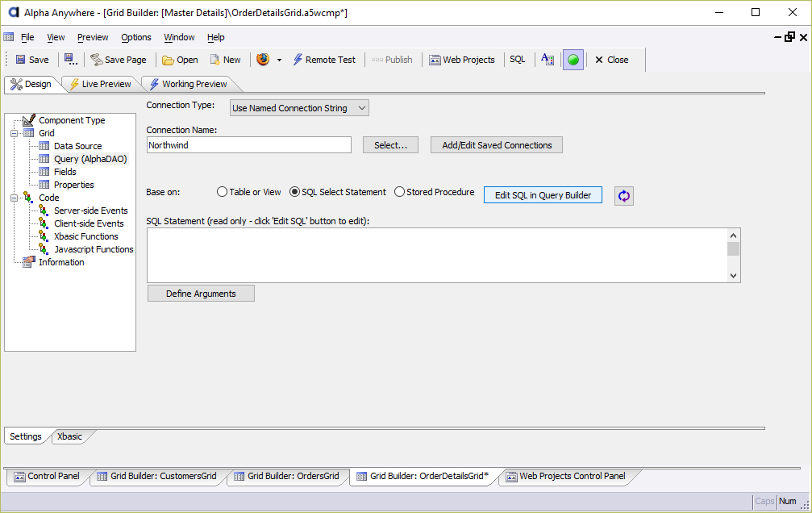Select the Stored Procedure radio button

point(399,192)
